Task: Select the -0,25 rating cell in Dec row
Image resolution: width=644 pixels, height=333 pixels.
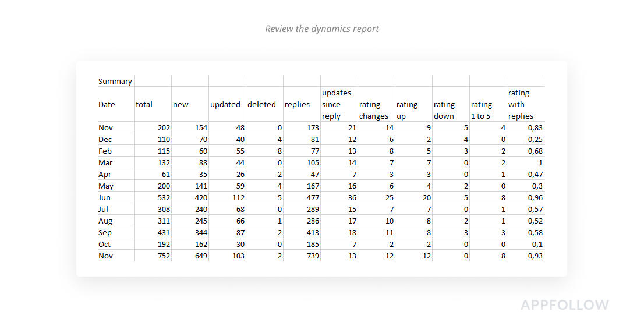Action: (525, 139)
